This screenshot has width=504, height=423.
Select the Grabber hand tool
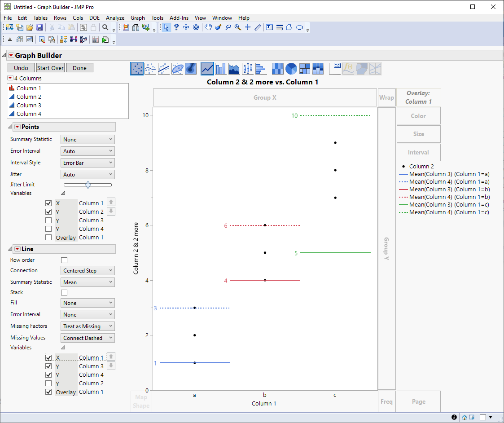[208, 27]
